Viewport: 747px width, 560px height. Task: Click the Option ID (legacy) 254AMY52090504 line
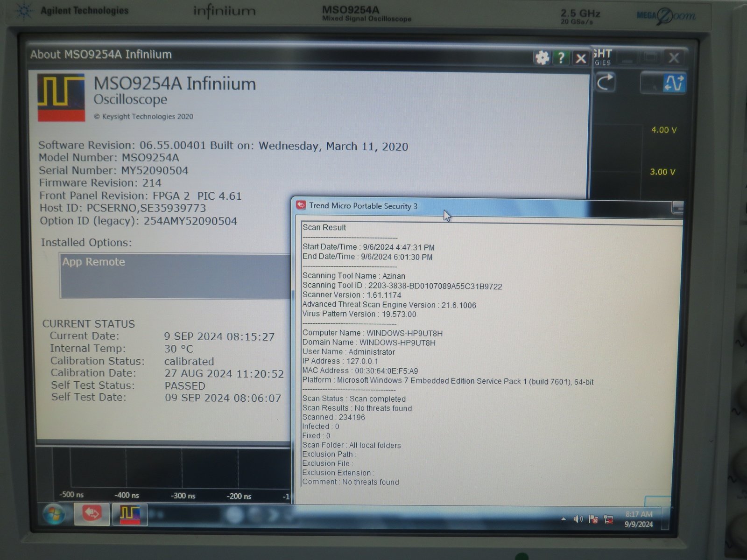pos(138,221)
